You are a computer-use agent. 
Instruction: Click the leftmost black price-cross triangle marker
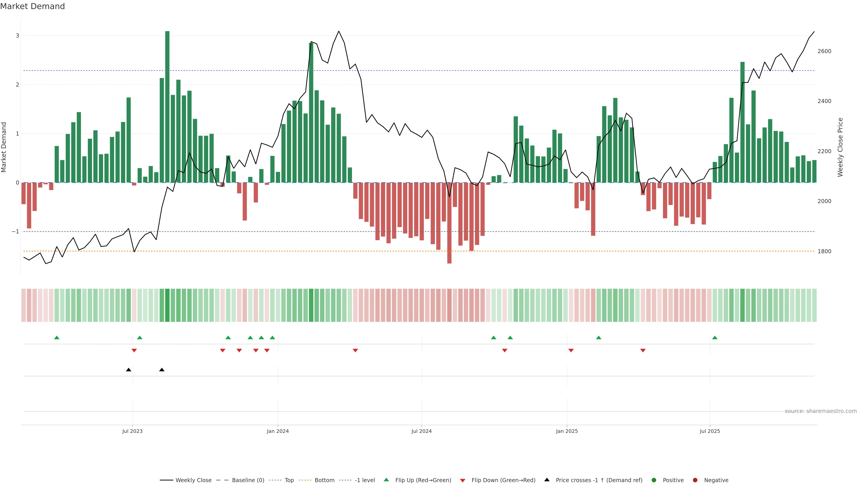tap(128, 370)
